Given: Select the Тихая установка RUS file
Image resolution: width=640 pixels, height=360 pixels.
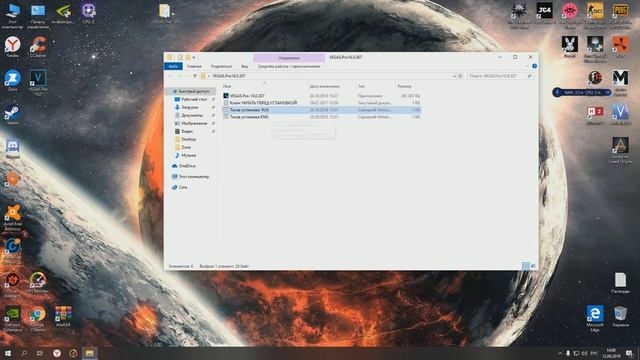Looking at the screenshot, I should click(x=322, y=110).
